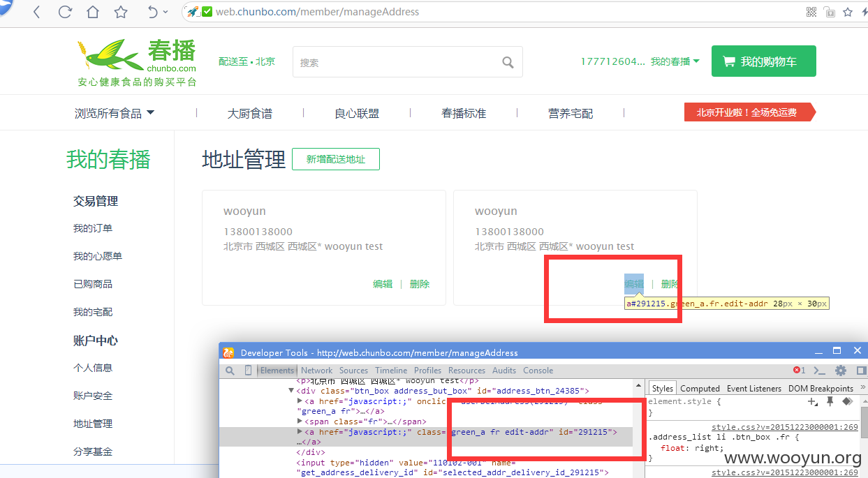
Task: Collapse the div address_btn_24385 node
Action: pos(291,391)
